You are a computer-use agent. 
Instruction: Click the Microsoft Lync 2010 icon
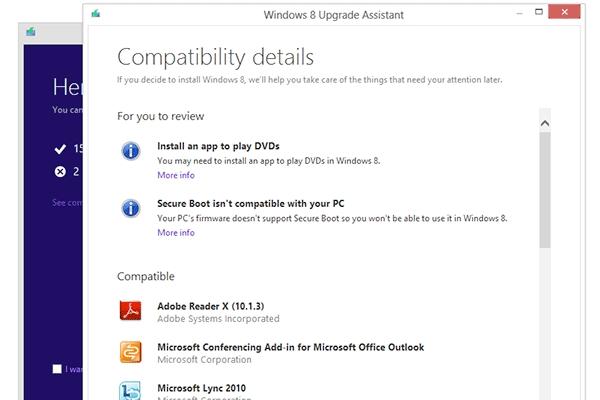tap(130, 391)
